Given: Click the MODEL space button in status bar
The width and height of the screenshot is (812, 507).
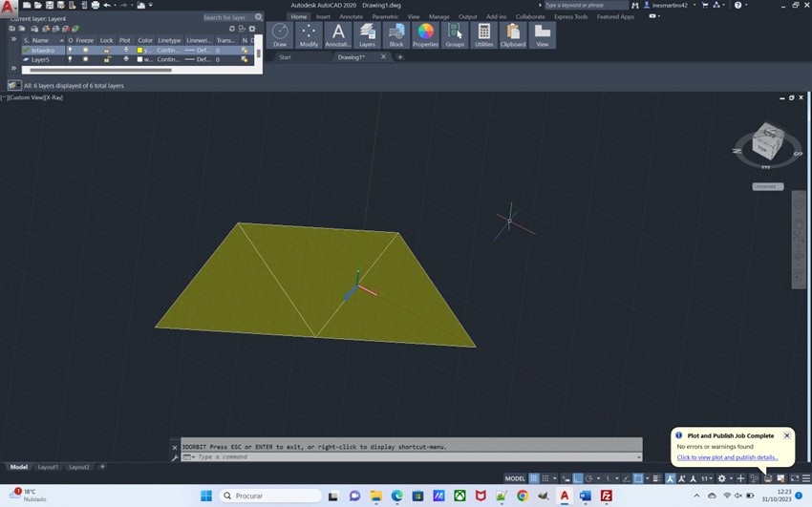Looking at the screenshot, I should (x=515, y=478).
